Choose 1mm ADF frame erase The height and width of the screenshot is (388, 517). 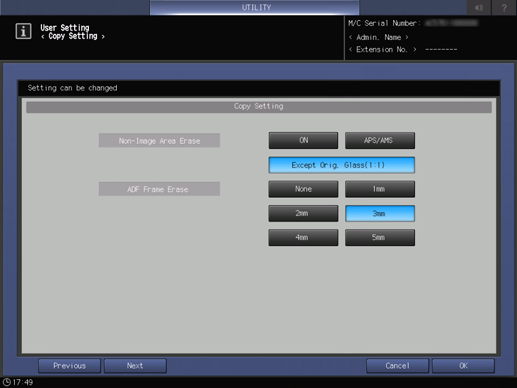click(380, 189)
